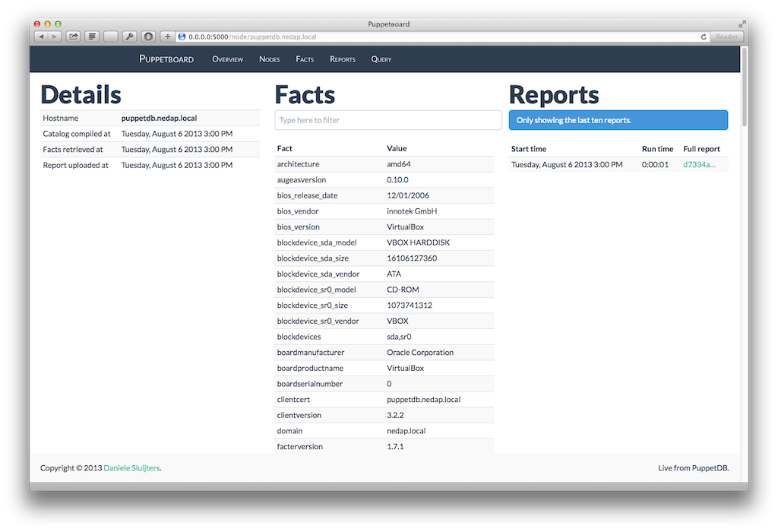Reload the page with the refresh icon

(704, 36)
